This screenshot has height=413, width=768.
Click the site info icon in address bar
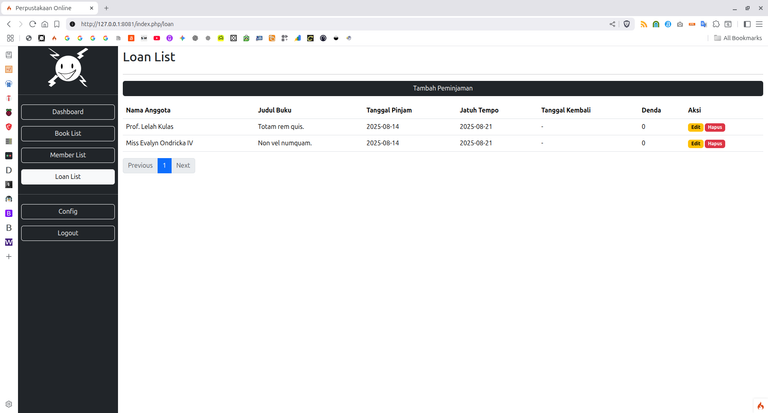pyautogui.click(x=72, y=24)
